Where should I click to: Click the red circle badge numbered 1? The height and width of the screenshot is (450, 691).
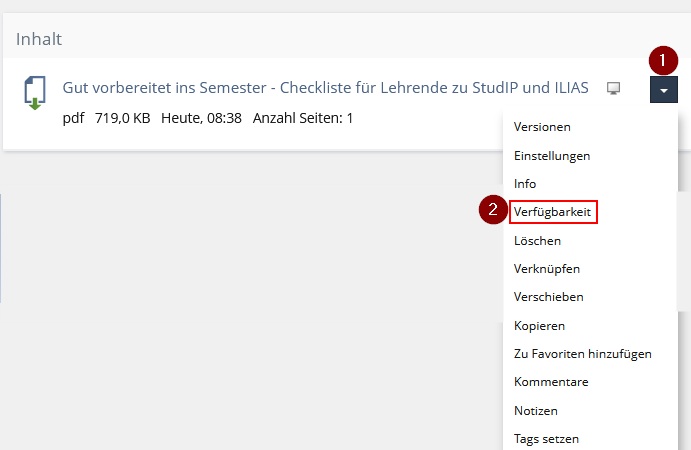(x=662, y=60)
